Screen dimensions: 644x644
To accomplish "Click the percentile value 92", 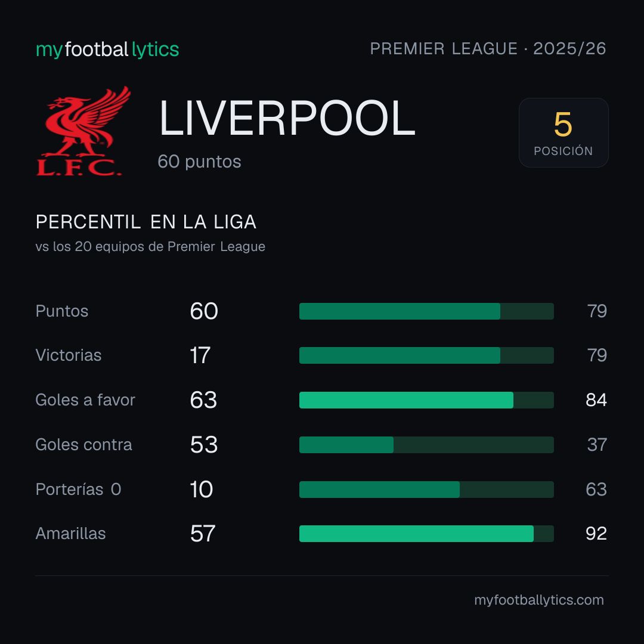I will coord(596,534).
